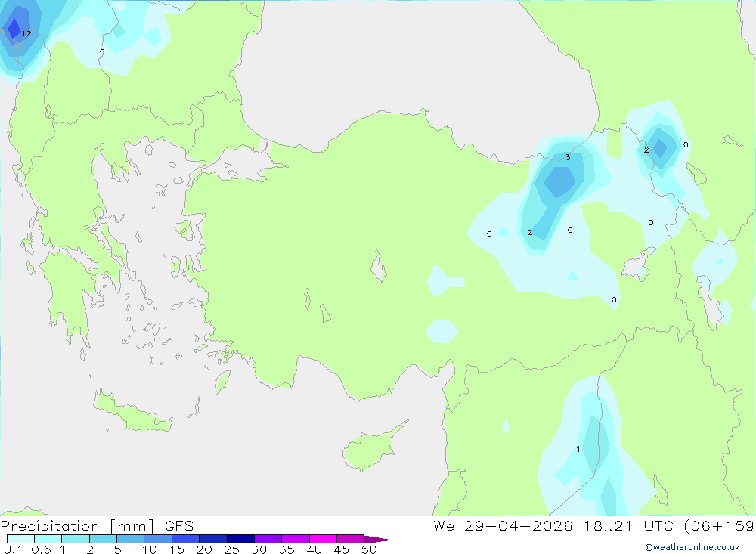Click the '0.5' legend scale label
Screen dimensions: 756x554
click(41, 549)
